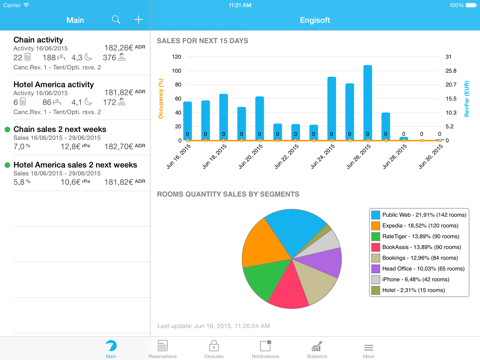Click document icon next to 6
This screenshot has height=360, width=480.
pyautogui.click(x=23, y=102)
